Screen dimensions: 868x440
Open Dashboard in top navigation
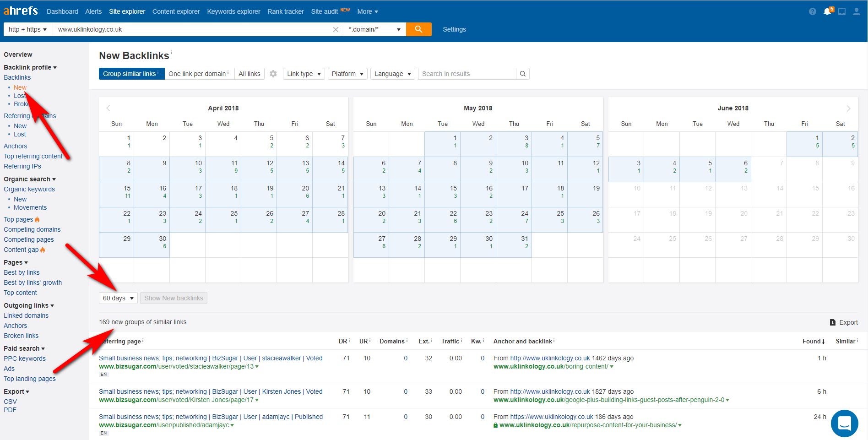(x=62, y=11)
